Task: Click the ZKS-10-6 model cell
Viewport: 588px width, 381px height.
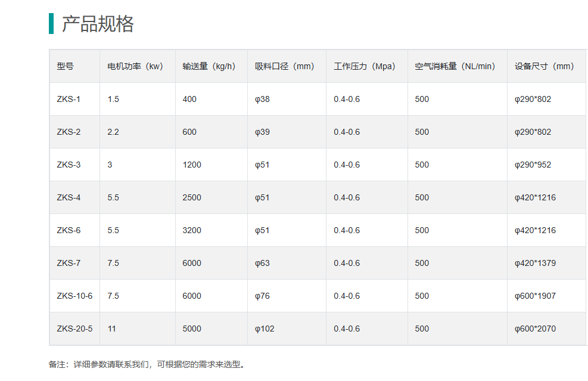Action: (74, 296)
